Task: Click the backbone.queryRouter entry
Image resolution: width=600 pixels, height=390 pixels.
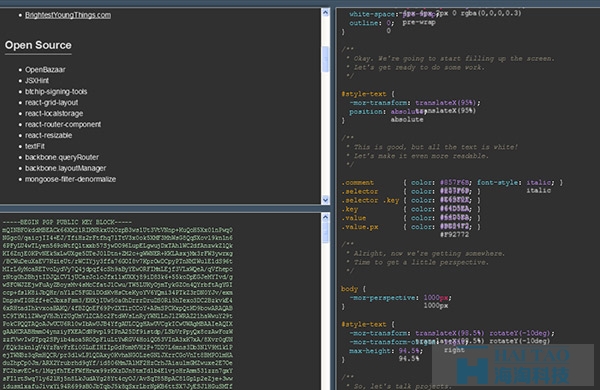Action: pos(62,157)
